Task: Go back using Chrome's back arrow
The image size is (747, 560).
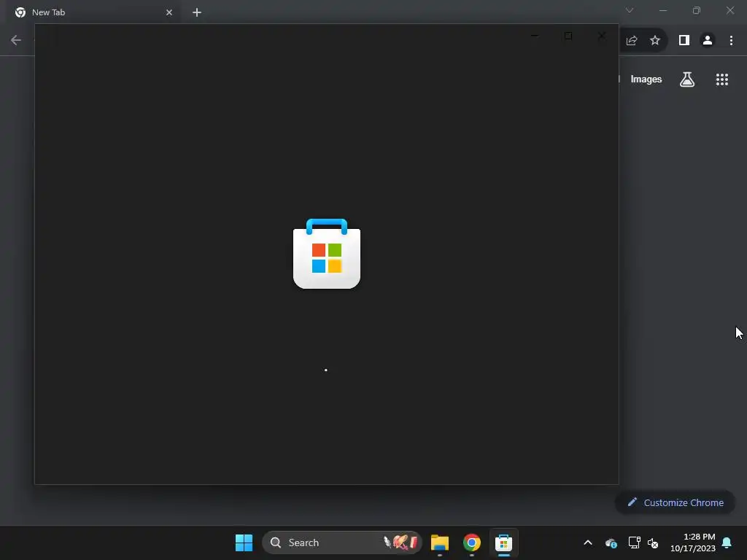Action: pyautogui.click(x=16, y=40)
